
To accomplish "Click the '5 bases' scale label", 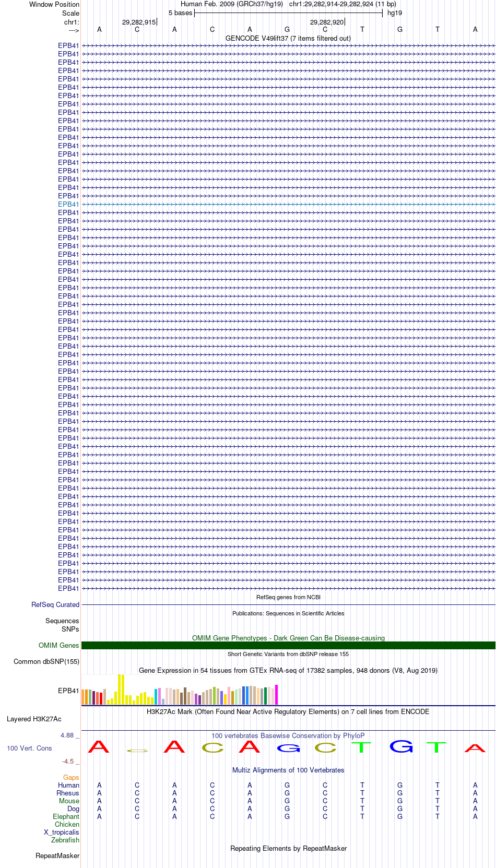I will point(180,13).
